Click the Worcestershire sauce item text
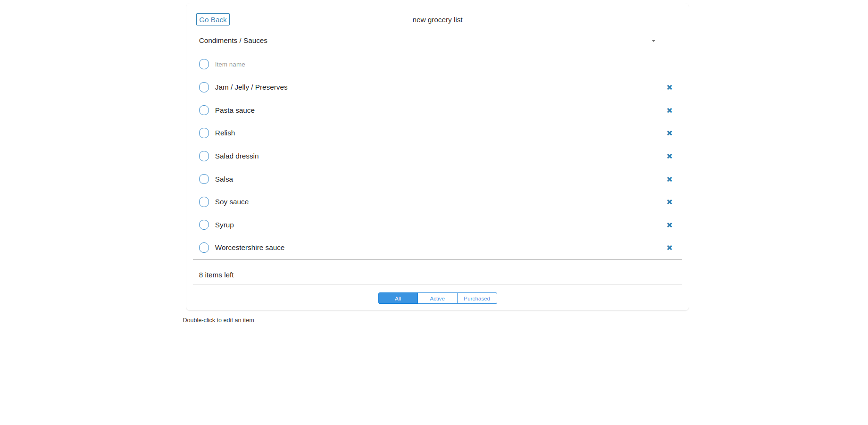This screenshot has width=868, height=425. point(250,248)
